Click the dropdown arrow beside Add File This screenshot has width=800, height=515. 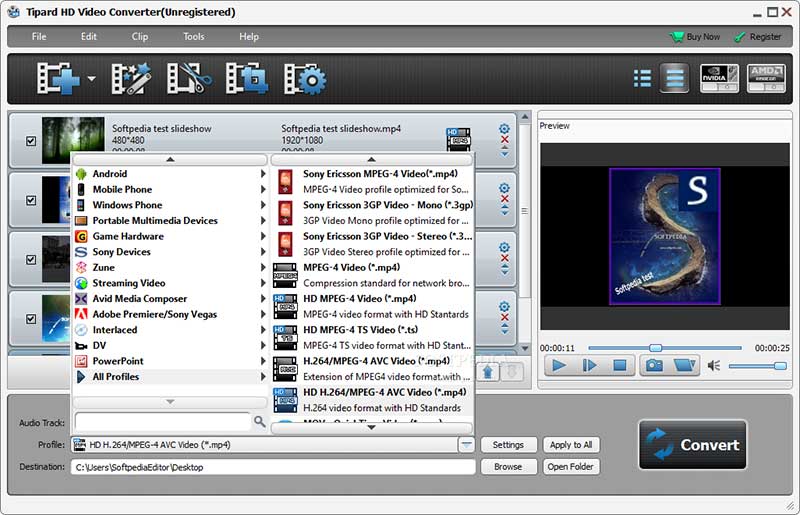[92, 79]
